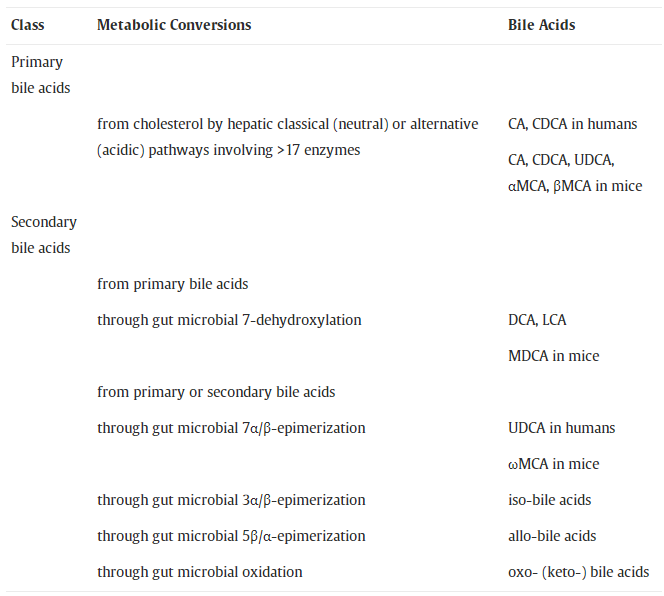
Task: Click the "oxo- (keto-) bile acids" cell
Action: (x=578, y=572)
